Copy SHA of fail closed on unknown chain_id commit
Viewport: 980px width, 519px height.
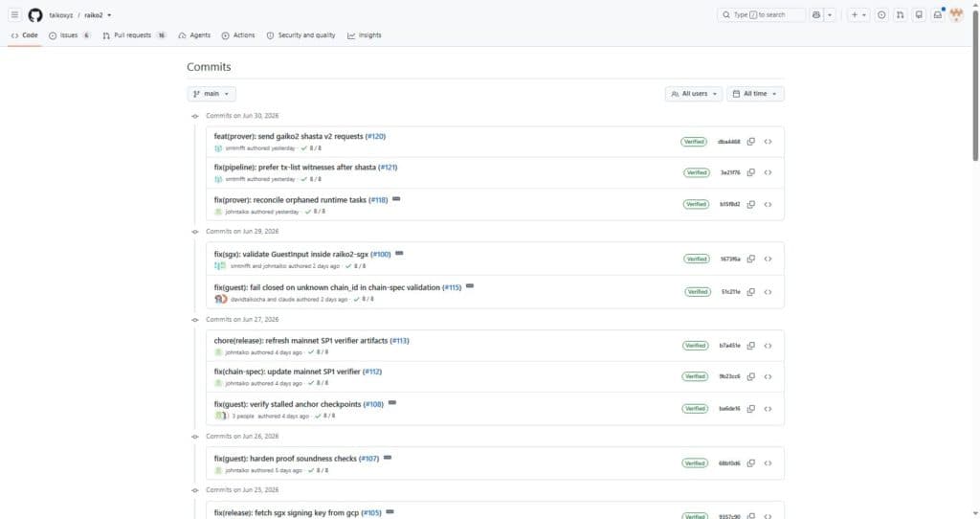tap(750, 292)
